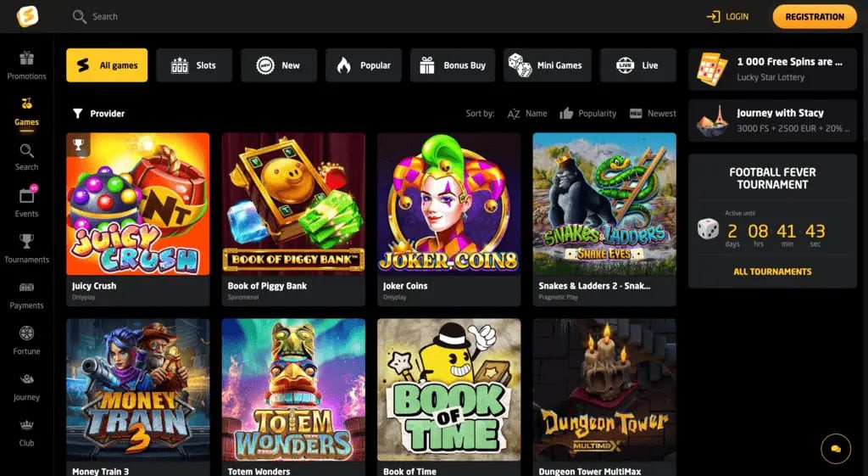The width and height of the screenshot is (868, 476).
Task: Select the Games cherry icon in the sidebar
Action: click(x=26, y=104)
